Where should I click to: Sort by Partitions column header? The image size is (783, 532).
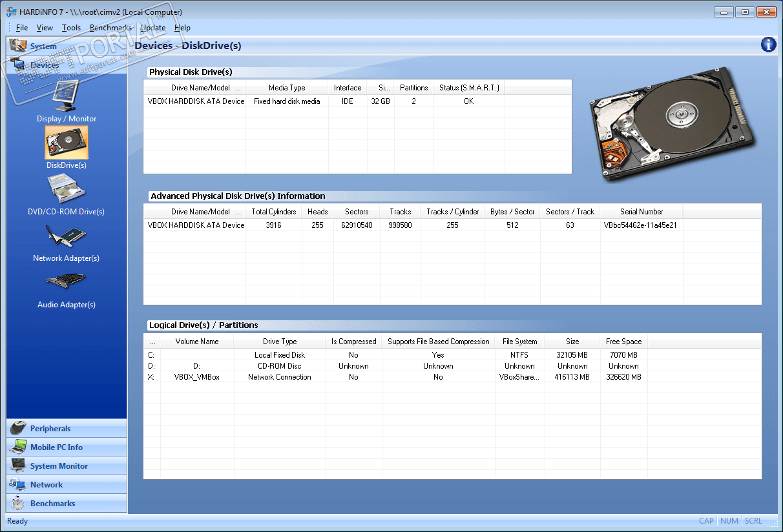click(x=413, y=88)
